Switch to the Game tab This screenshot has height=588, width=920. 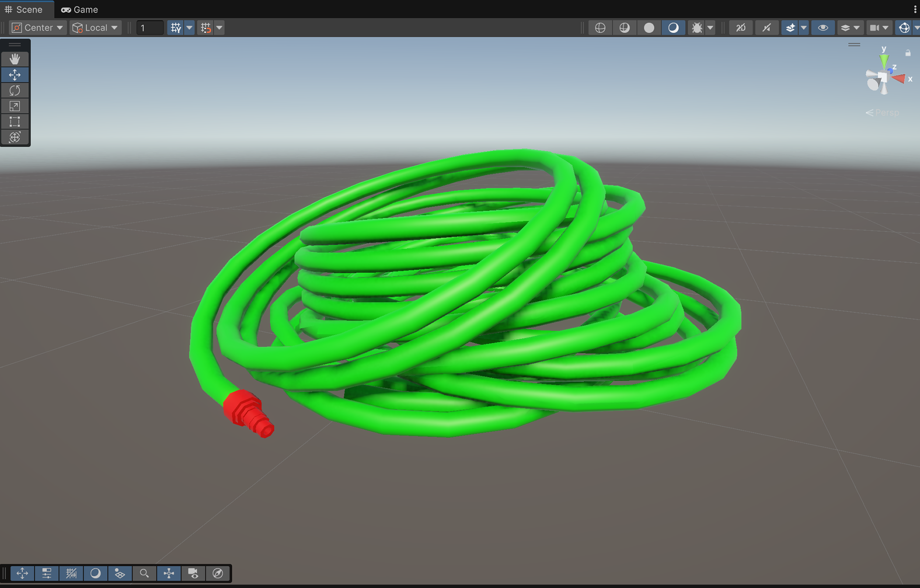pyautogui.click(x=80, y=10)
